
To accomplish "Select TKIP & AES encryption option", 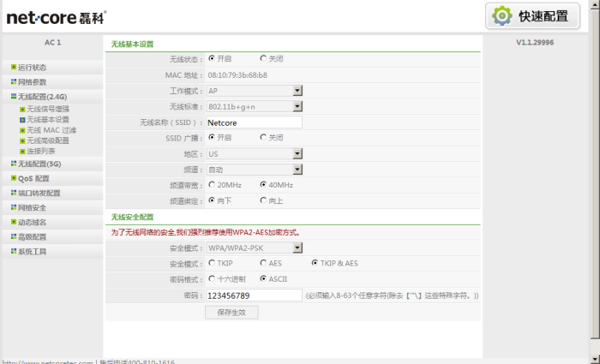I will click(315, 263).
